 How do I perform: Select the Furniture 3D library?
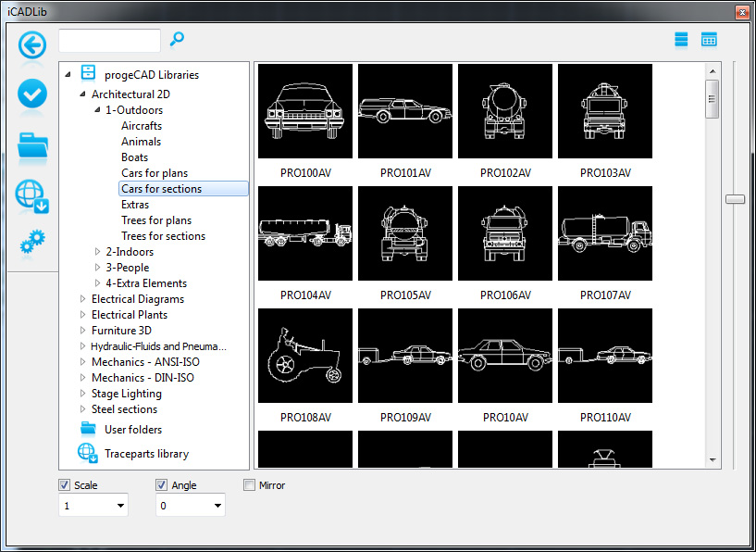(x=121, y=331)
